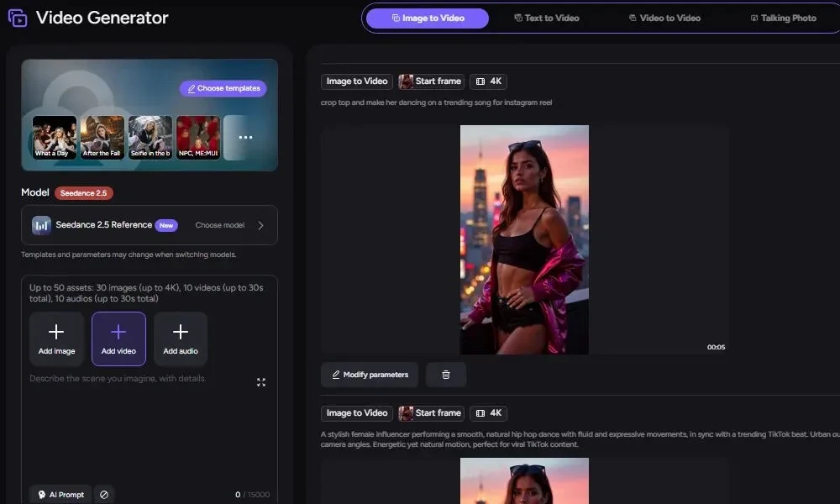Screen dimensions: 840x504
Task: Click the stylish female influencer prompt text
Action: [580, 439]
